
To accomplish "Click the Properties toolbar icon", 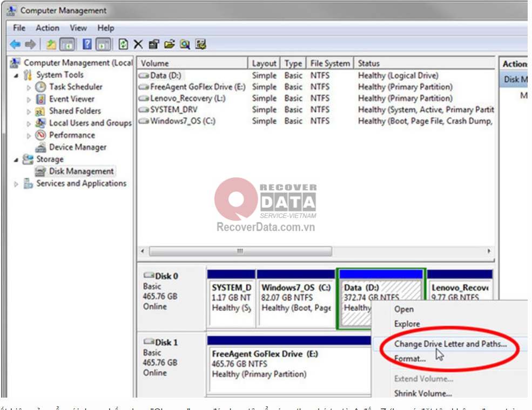I will coord(154,44).
